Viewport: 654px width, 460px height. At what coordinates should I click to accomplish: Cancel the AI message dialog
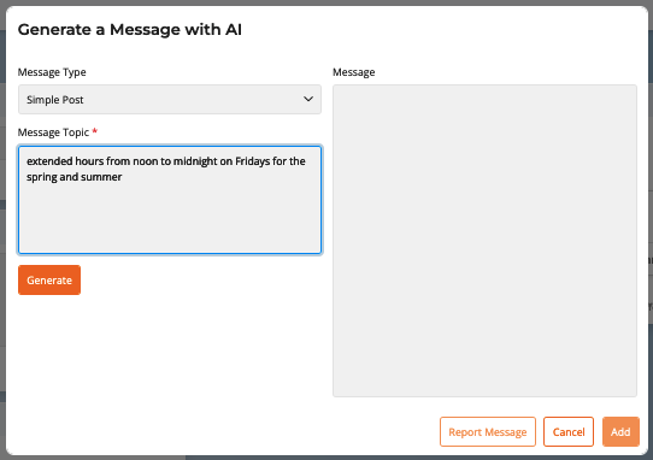(x=568, y=432)
